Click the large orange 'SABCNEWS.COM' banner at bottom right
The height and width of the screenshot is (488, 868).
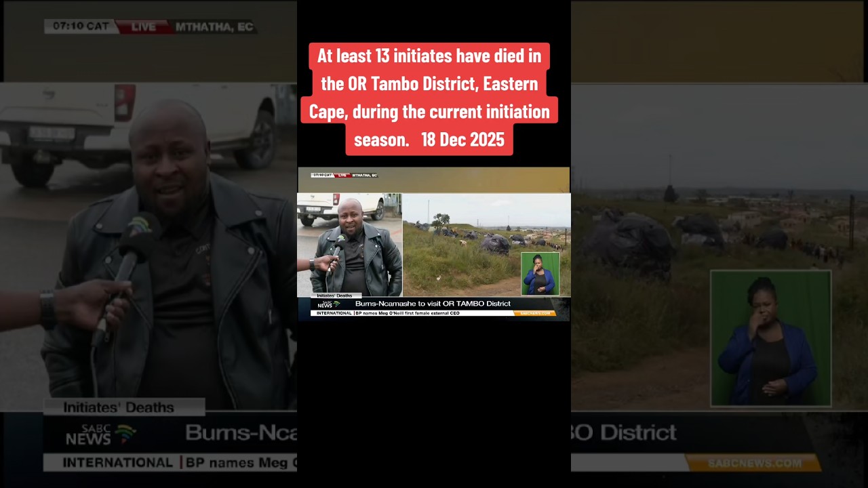pos(753,463)
